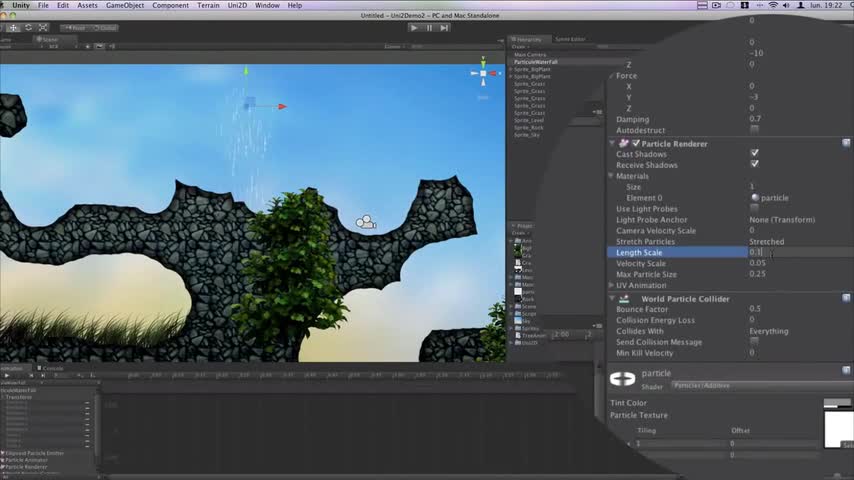Select ParticleWaterFall in Hierarchy

[x=536, y=62]
